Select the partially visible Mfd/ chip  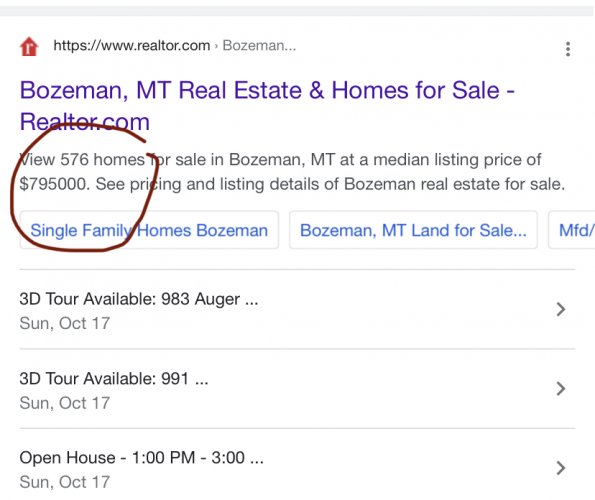coord(572,230)
